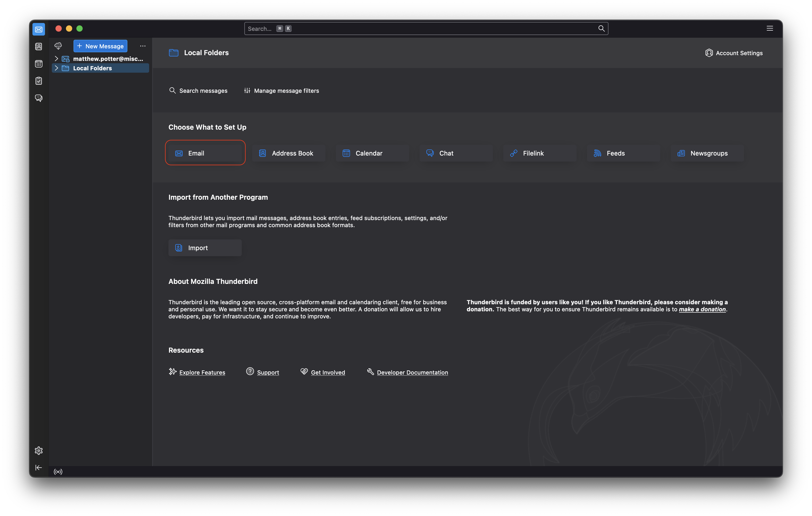Set up Newsgroups
Screen dimensions: 812x516
tap(707, 153)
